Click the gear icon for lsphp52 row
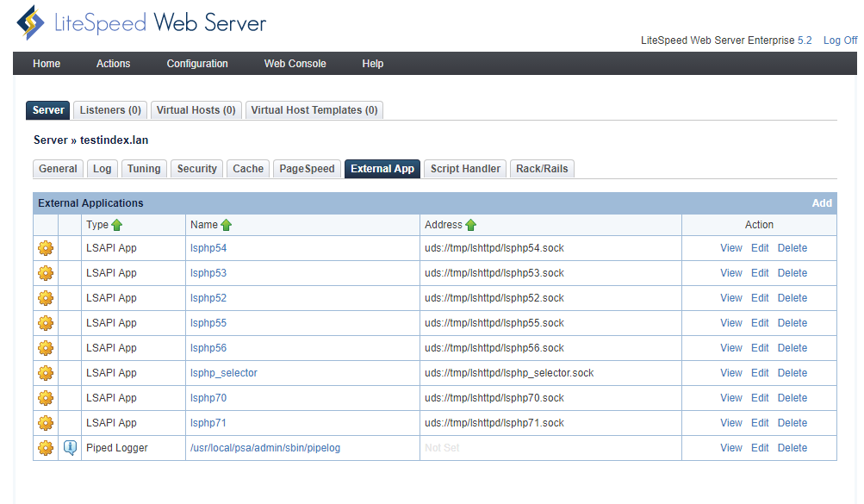The height and width of the screenshot is (504, 864). tap(46, 298)
